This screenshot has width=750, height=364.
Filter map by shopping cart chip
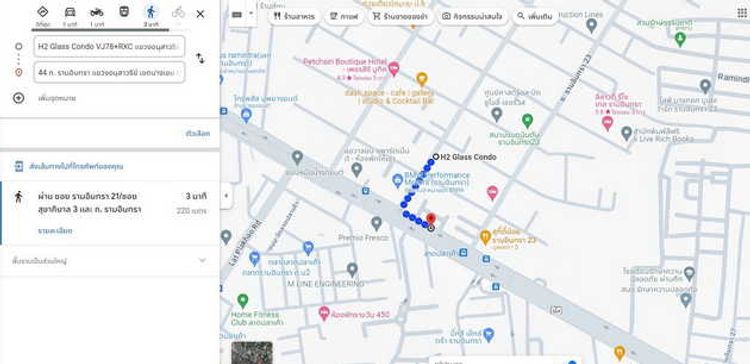point(400,16)
